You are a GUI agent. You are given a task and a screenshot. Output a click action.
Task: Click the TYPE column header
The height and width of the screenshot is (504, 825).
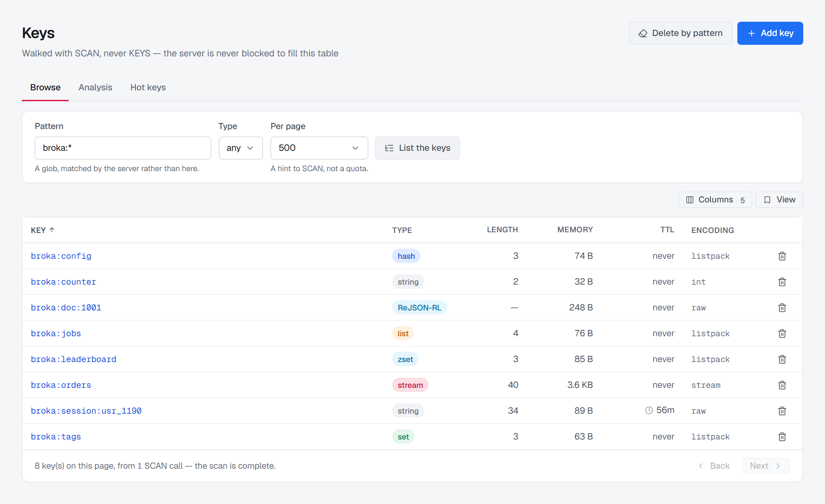(402, 230)
